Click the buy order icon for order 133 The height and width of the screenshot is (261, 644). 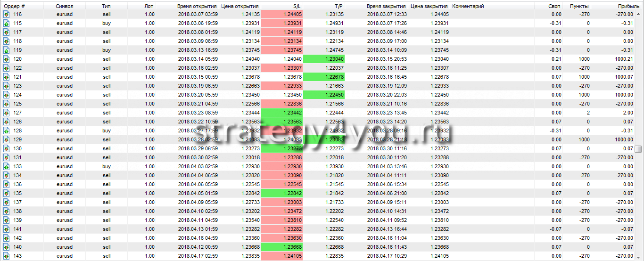(x=6, y=167)
